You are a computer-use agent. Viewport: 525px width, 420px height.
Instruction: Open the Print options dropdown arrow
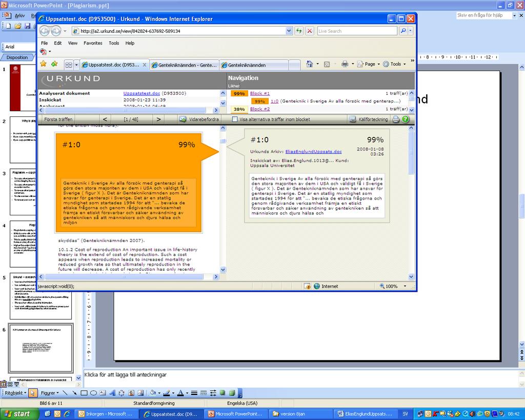coord(353,64)
